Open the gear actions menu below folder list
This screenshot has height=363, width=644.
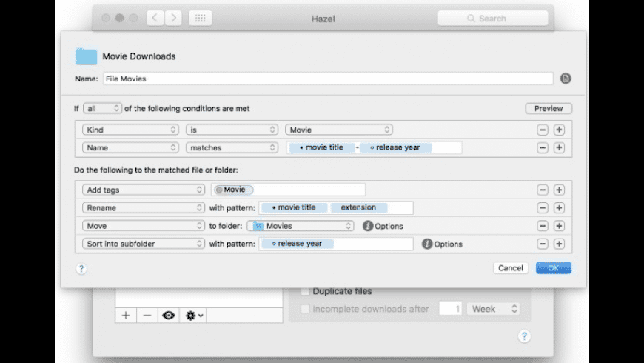click(x=194, y=316)
